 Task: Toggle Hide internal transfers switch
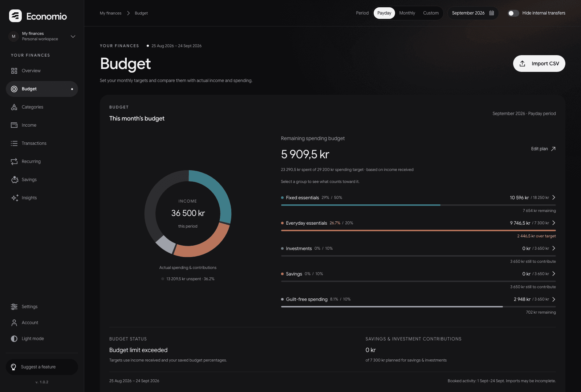point(513,13)
